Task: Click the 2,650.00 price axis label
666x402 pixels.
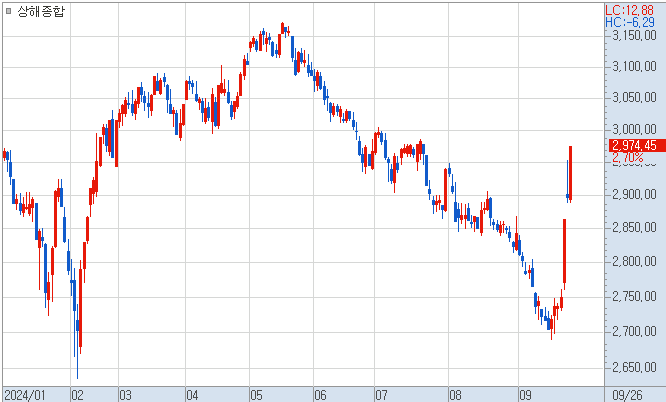Action: point(632,366)
